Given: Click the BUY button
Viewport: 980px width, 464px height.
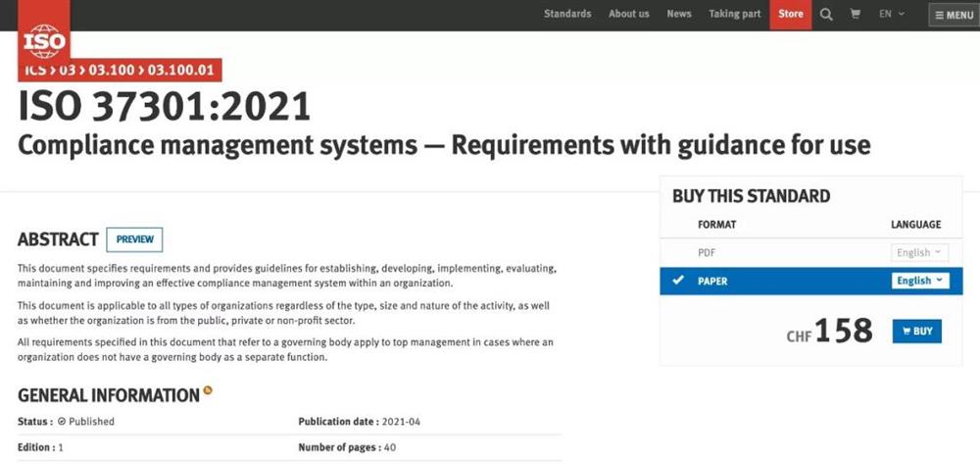Looking at the screenshot, I should click(917, 332).
